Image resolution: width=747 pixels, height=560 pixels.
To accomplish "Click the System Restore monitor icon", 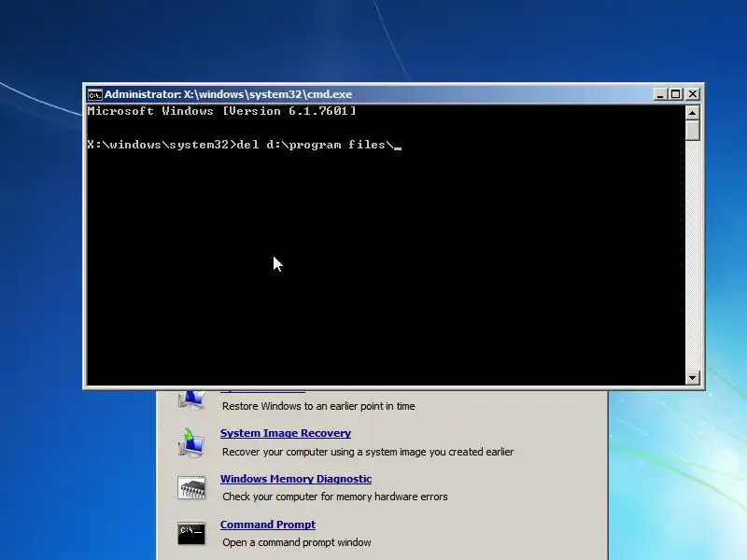I will click(191, 399).
